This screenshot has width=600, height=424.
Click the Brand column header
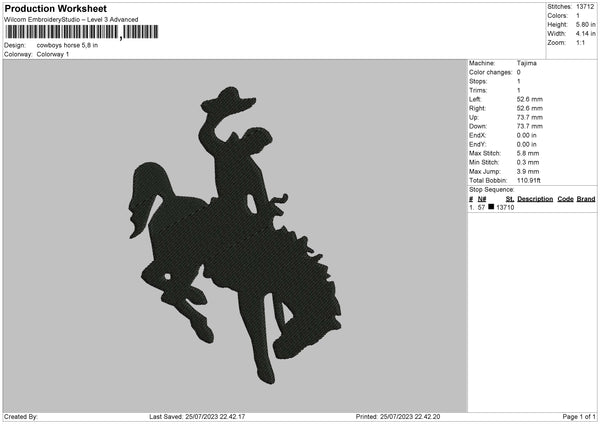click(586, 199)
